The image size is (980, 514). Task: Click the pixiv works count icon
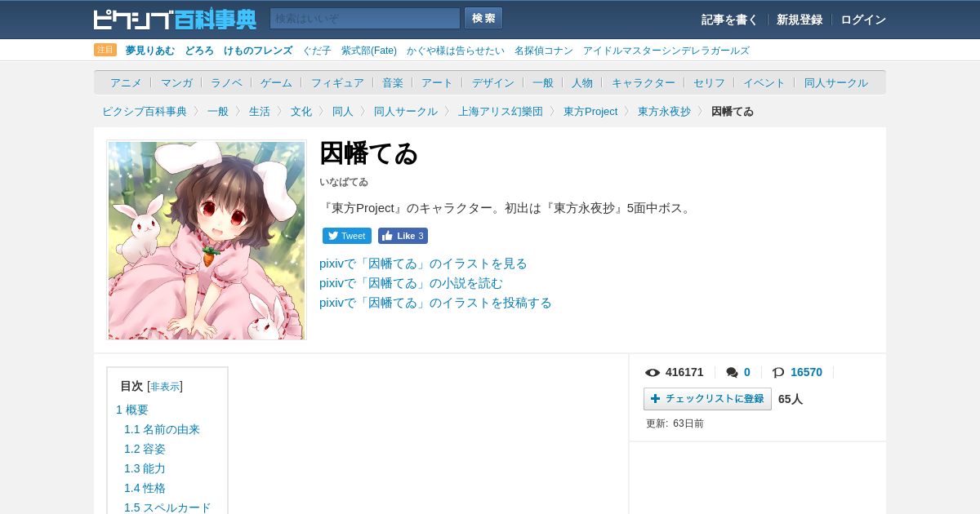pyautogui.click(x=778, y=373)
